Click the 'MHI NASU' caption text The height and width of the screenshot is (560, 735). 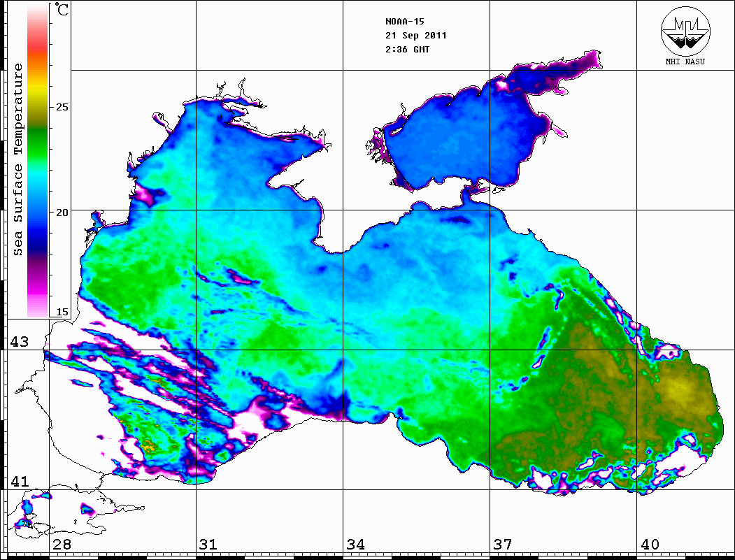click(685, 62)
